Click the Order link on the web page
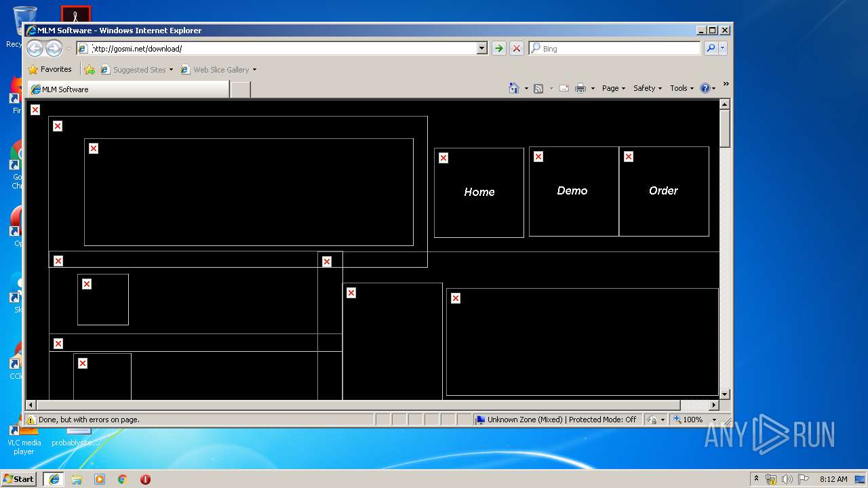 point(663,190)
